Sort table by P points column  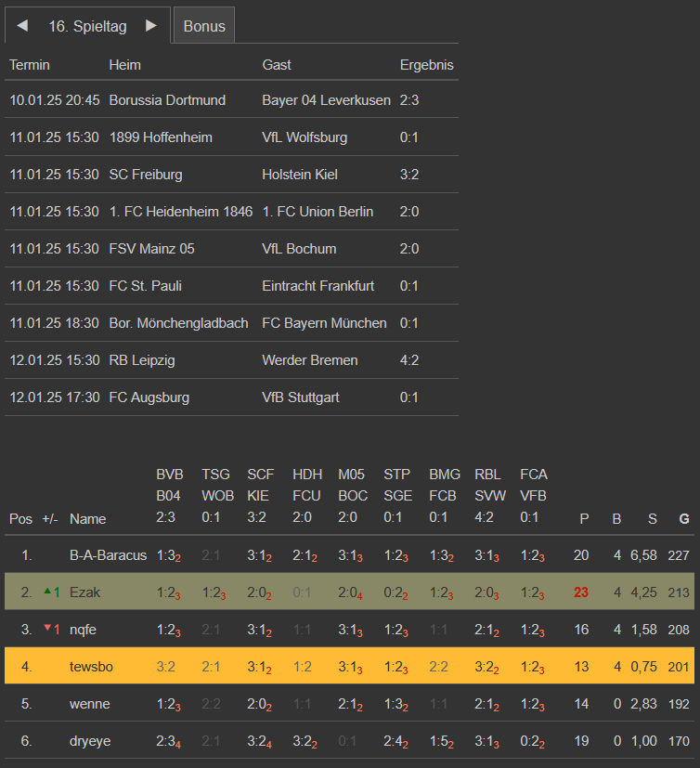click(584, 518)
